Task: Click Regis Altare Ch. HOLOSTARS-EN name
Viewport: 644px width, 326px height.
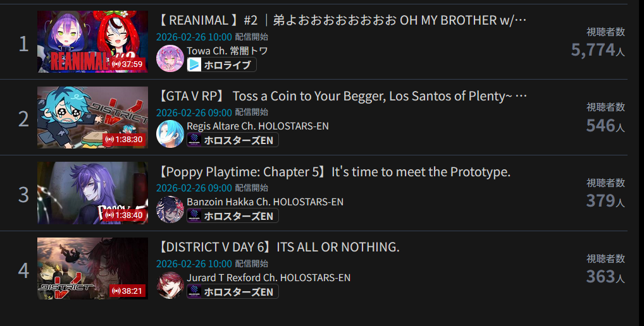Action: click(257, 126)
